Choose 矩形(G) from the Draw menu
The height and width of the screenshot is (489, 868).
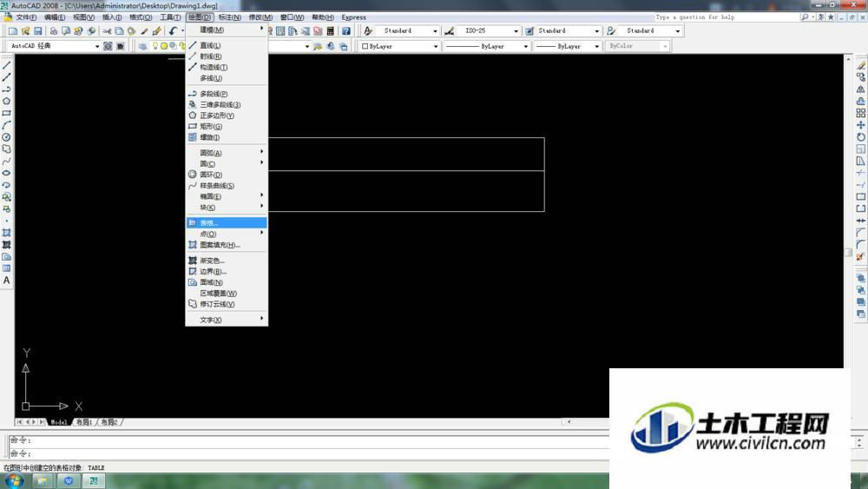227,126
